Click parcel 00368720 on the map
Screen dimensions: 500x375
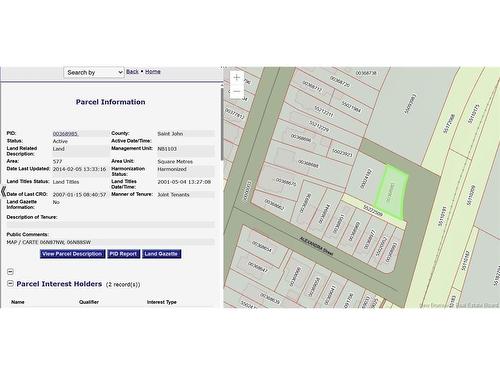point(340,82)
